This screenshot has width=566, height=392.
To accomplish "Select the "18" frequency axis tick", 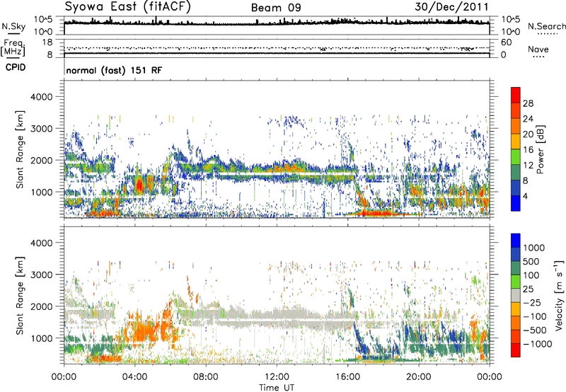I will [x=47, y=42].
